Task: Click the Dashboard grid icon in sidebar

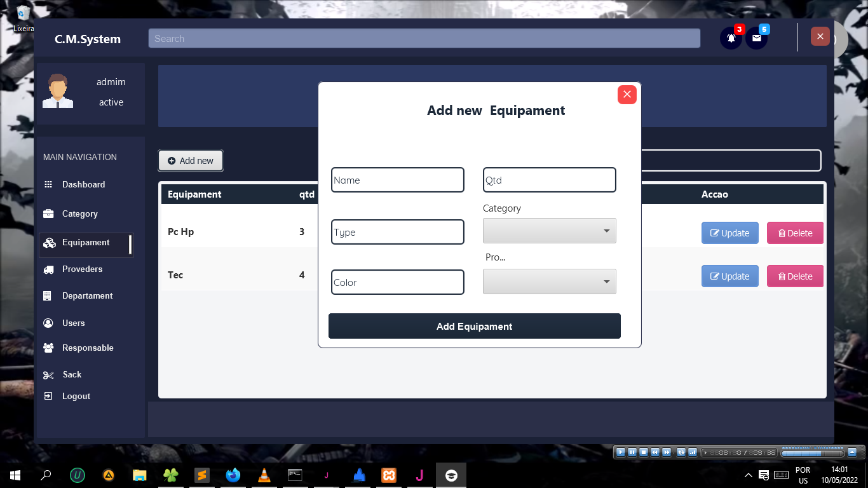Action: click(x=48, y=184)
